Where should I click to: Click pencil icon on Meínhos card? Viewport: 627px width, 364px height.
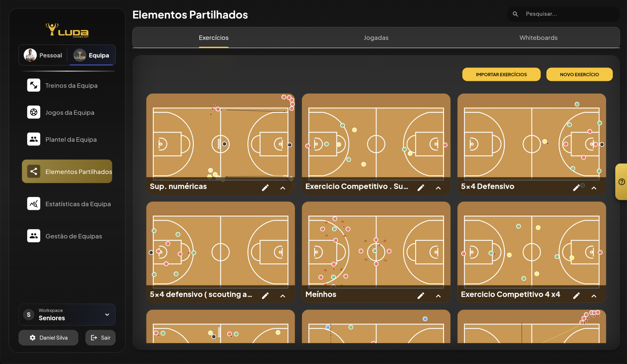[421, 296]
